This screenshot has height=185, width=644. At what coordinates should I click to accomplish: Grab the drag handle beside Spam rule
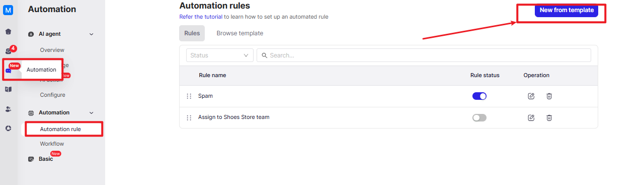tap(189, 96)
